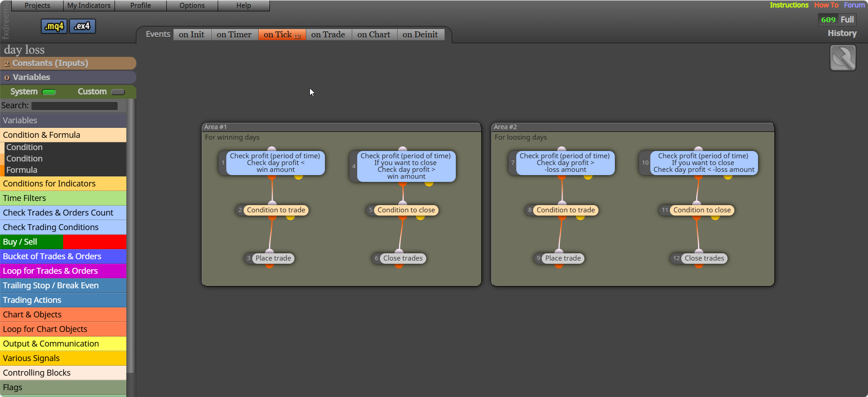
Task: Open the Instructions link
Action: coord(789,5)
